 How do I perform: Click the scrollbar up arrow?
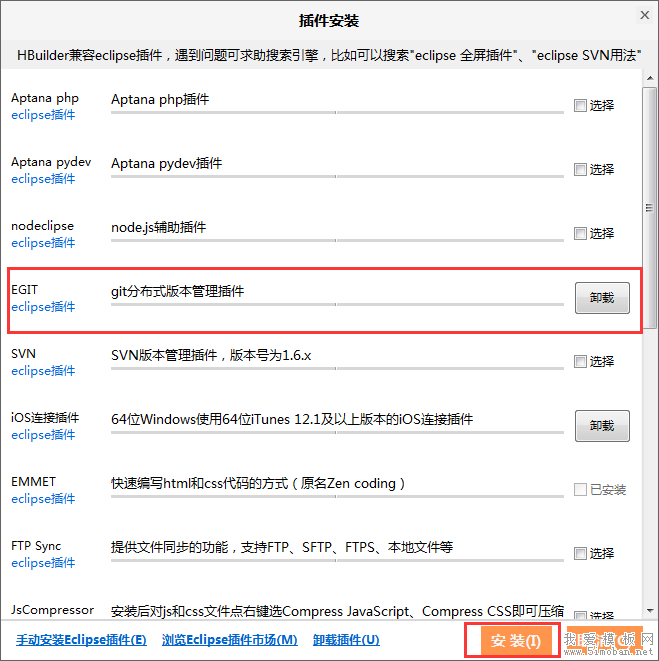click(650, 78)
